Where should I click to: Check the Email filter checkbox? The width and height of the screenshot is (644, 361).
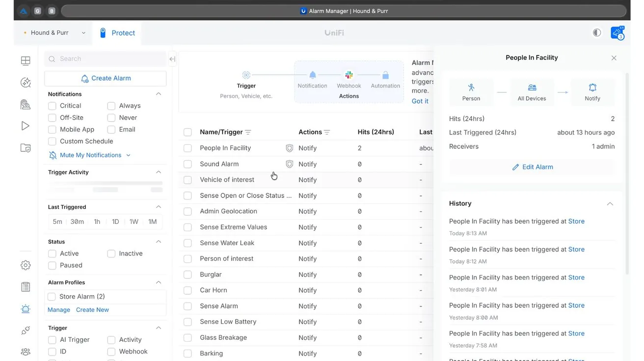111,129
